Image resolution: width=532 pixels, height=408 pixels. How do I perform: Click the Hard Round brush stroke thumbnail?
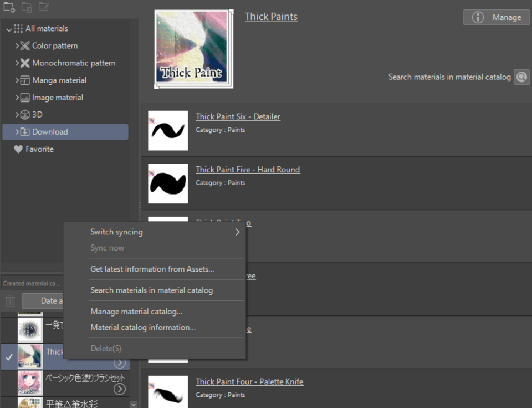(x=168, y=183)
